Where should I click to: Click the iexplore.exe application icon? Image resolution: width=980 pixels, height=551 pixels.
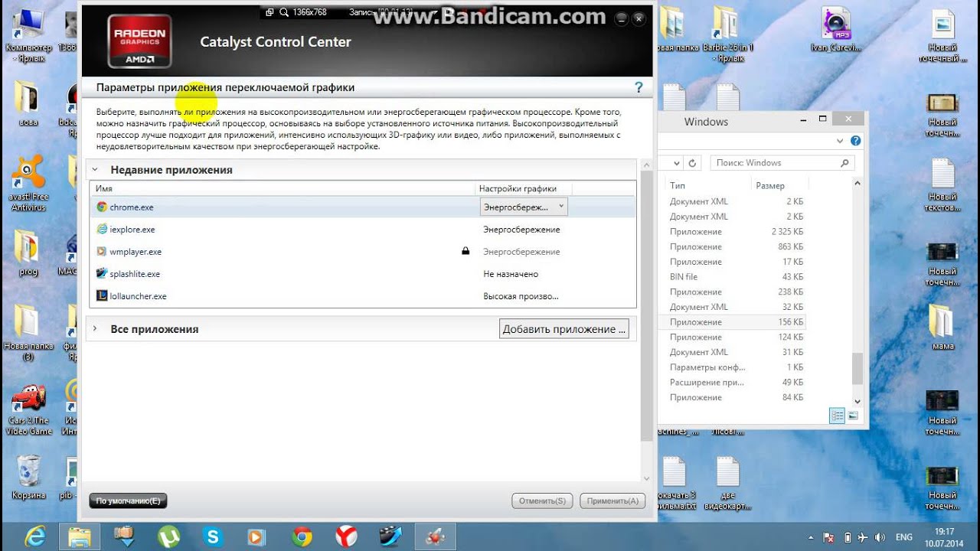pyautogui.click(x=102, y=229)
